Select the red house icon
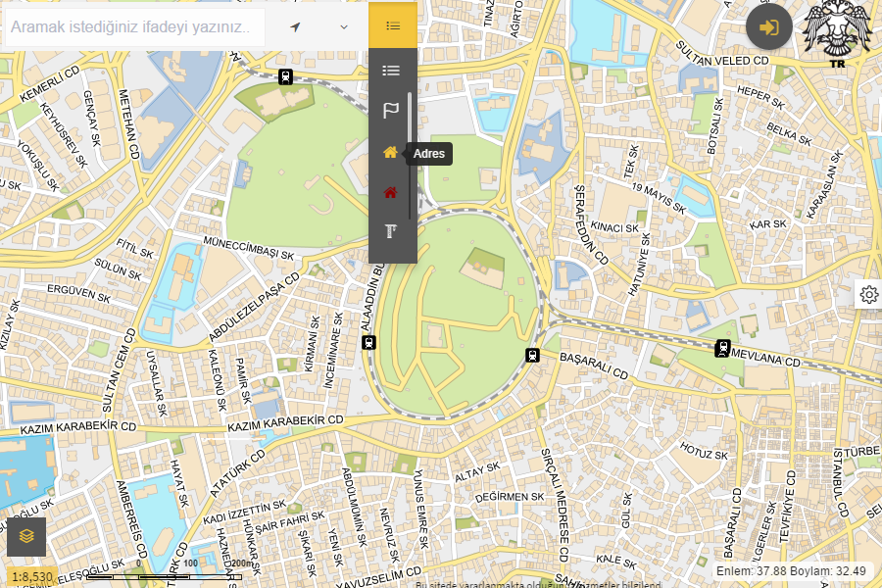 click(x=391, y=193)
